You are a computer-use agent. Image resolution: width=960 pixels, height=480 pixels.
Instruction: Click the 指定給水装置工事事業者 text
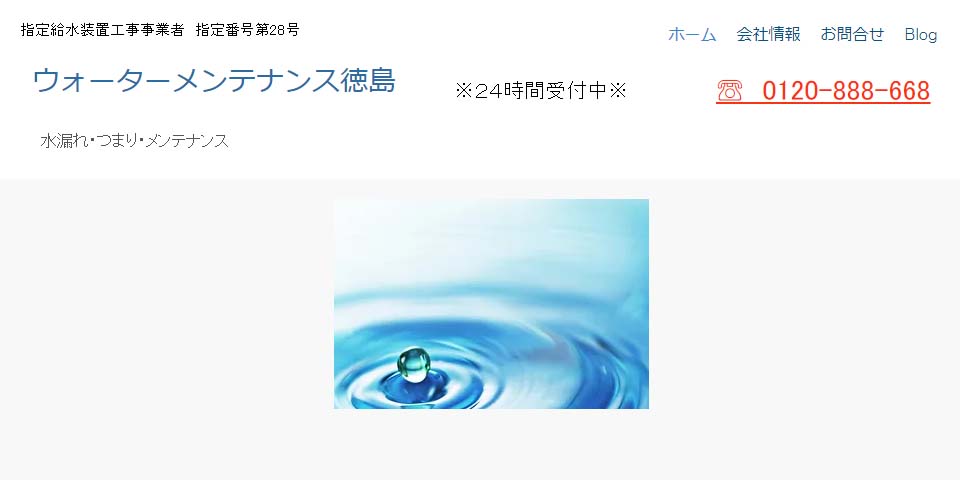[102, 30]
